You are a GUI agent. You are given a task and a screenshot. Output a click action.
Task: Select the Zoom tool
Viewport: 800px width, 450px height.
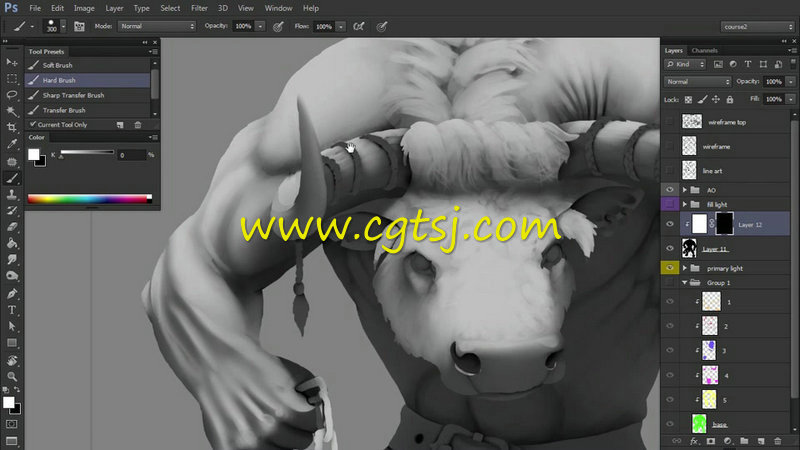click(x=12, y=377)
